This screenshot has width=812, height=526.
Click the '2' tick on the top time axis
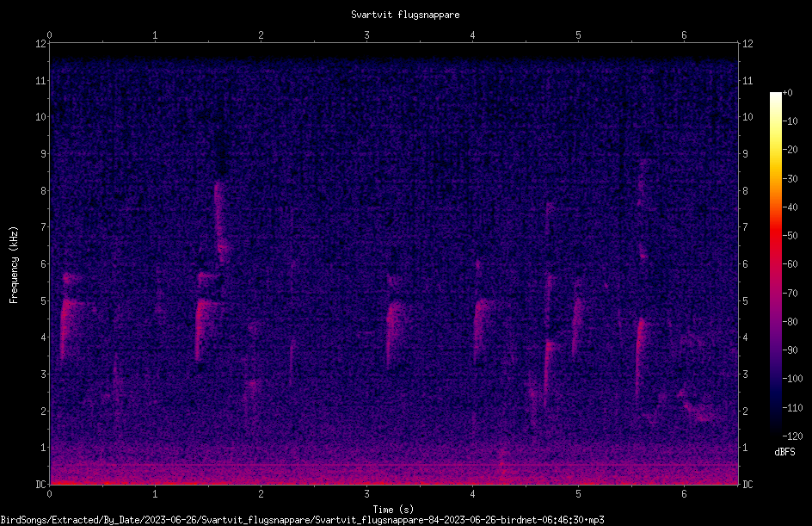point(261,35)
